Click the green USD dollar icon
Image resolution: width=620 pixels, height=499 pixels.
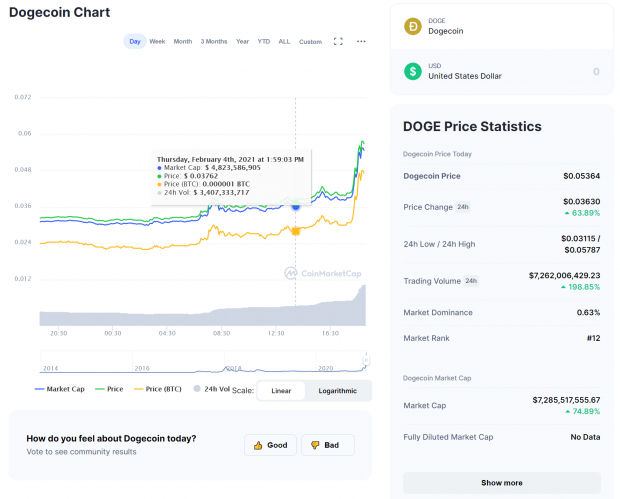pyautogui.click(x=413, y=72)
